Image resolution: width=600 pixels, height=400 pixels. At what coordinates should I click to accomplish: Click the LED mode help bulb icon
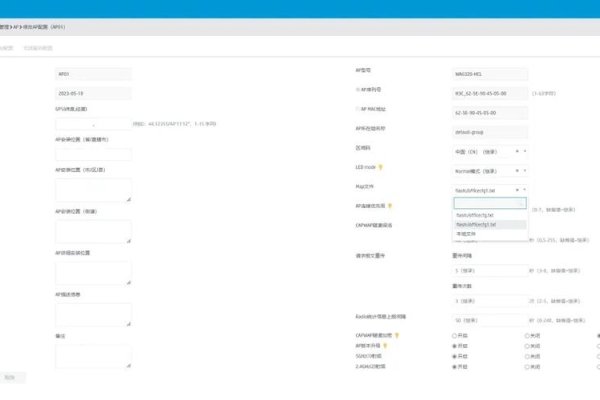[x=380, y=167]
